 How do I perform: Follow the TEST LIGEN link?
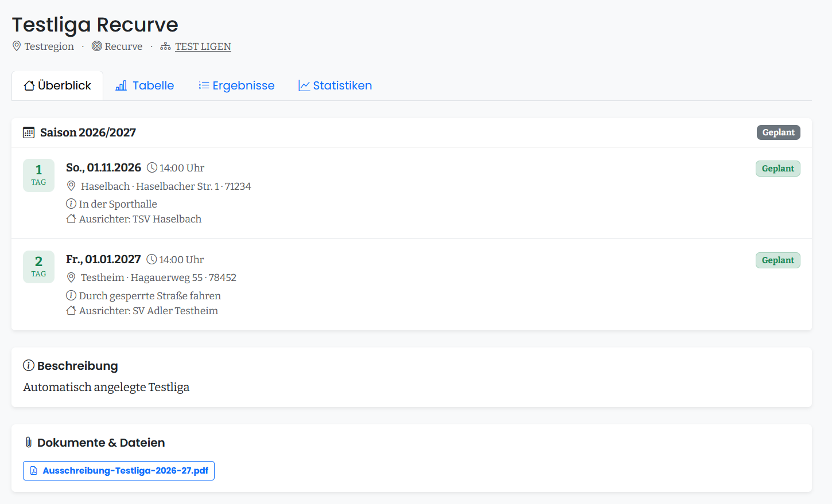(203, 46)
